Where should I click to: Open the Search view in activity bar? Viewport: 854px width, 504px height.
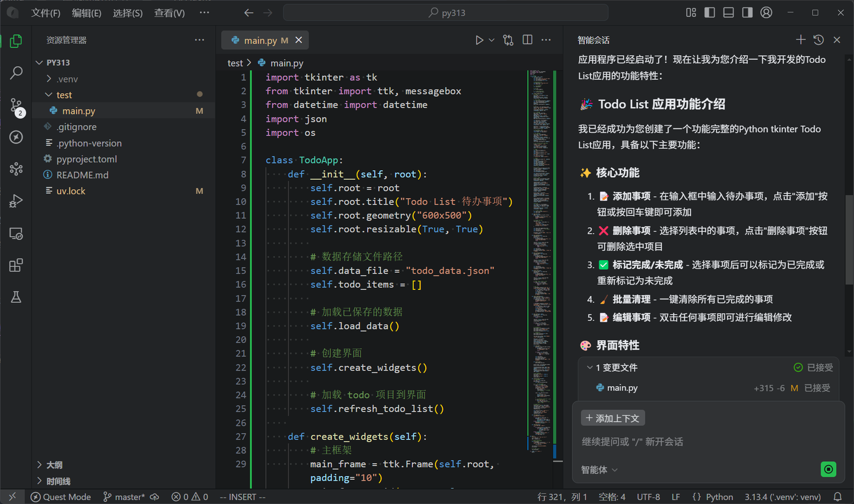click(x=16, y=73)
